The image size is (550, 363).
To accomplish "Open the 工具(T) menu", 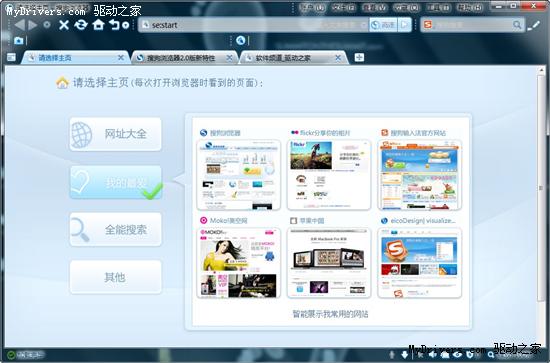I will coord(438,7).
